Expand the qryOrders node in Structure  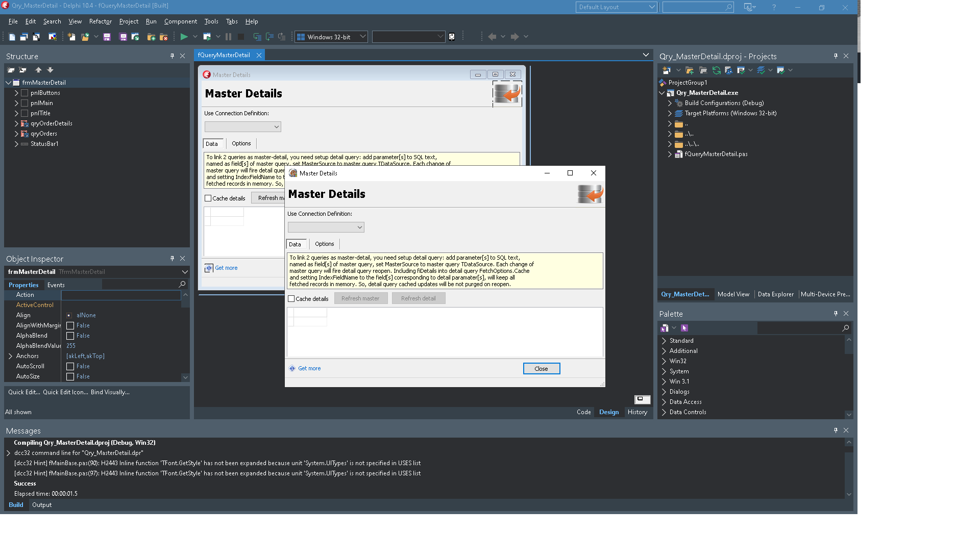[16, 134]
